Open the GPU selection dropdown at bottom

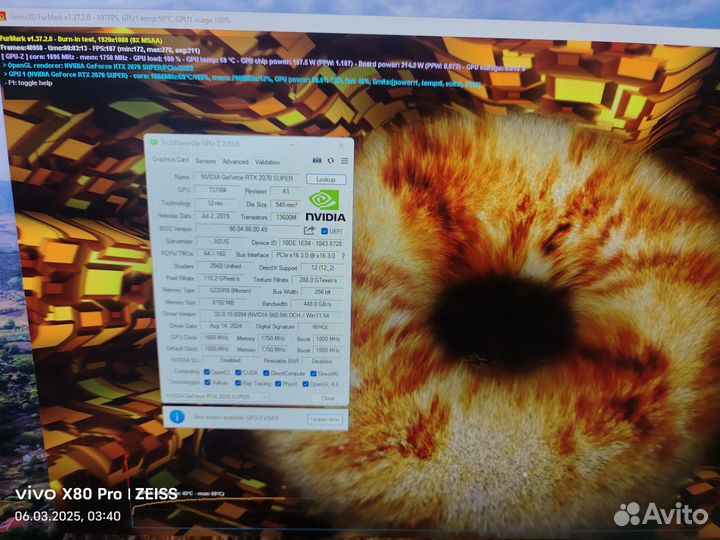[x=216, y=396]
